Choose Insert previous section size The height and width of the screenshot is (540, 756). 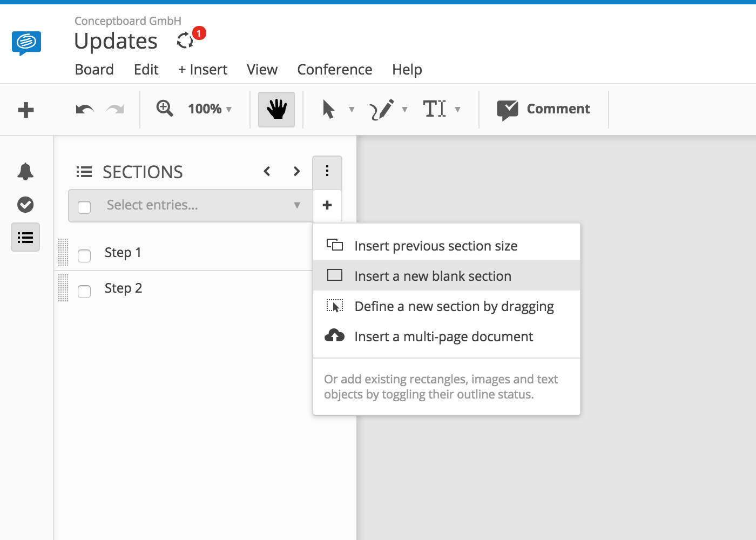click(x=447, y=246)
